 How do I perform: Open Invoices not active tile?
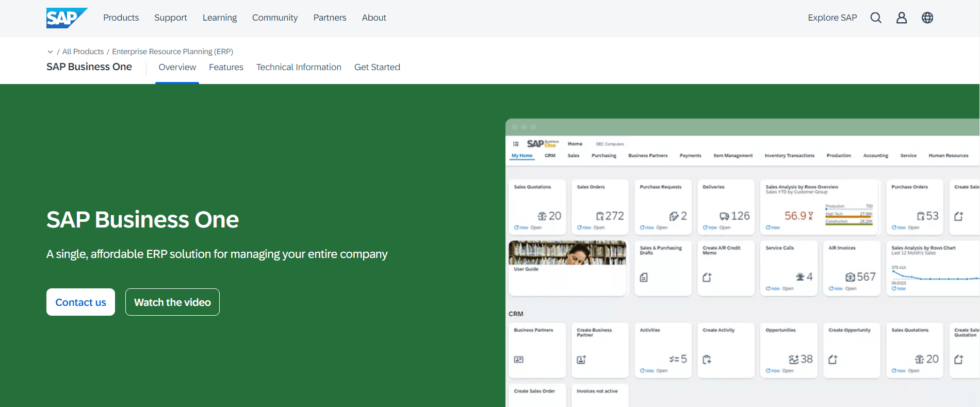600,395
